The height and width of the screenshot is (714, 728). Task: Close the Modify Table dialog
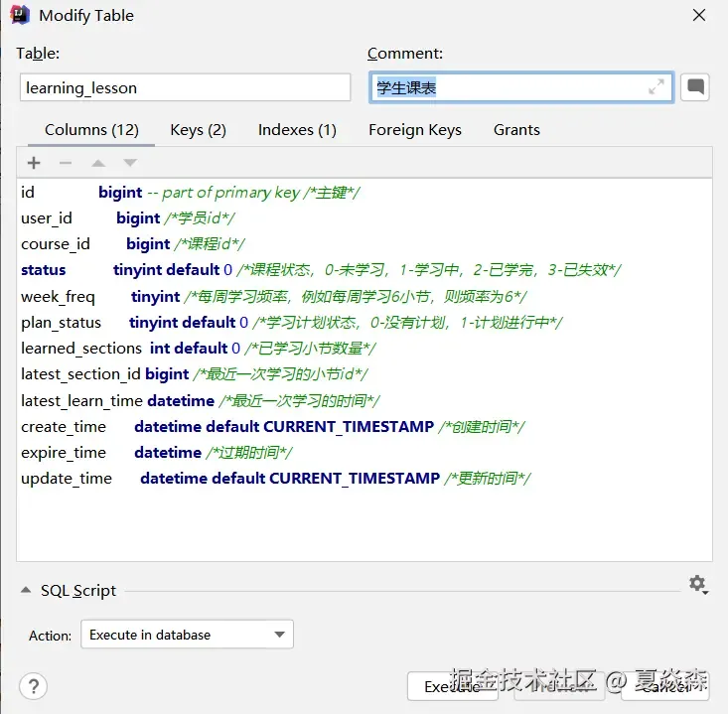(699, 15)
